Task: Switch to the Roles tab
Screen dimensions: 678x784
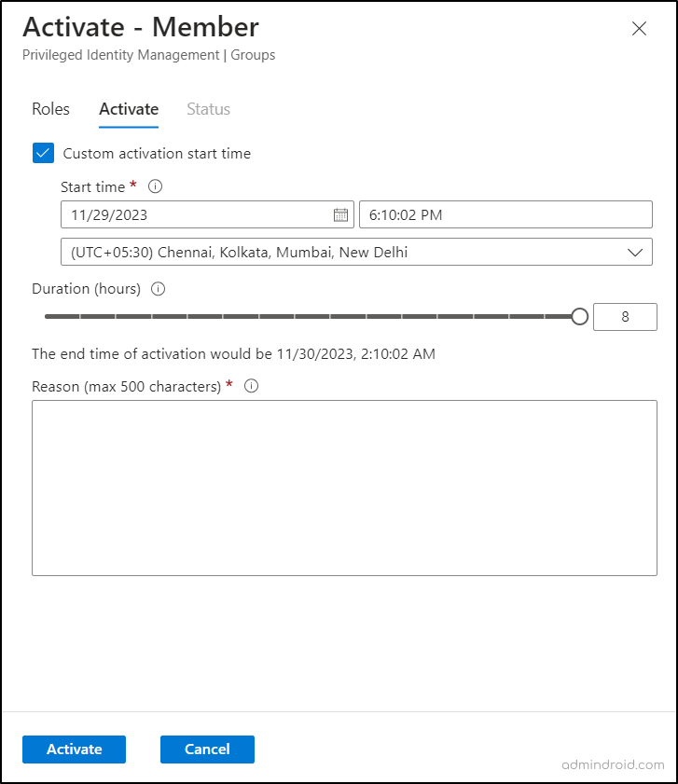Action: coord(50,109)
